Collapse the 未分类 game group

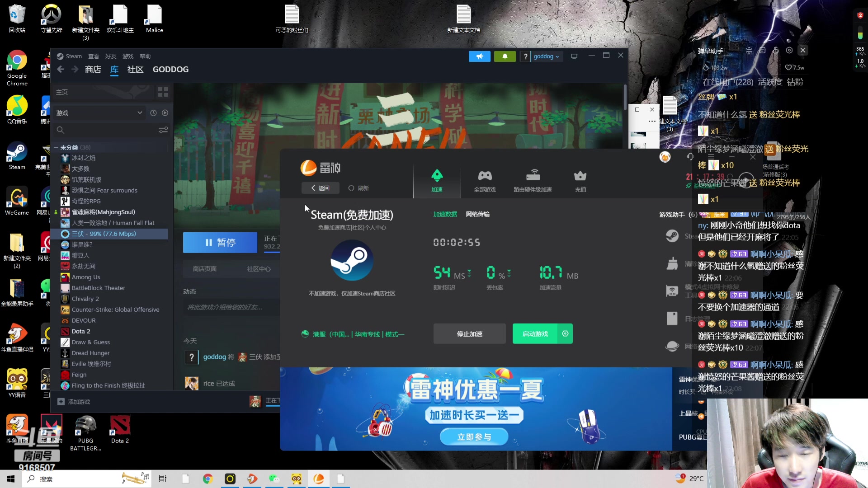56,148
